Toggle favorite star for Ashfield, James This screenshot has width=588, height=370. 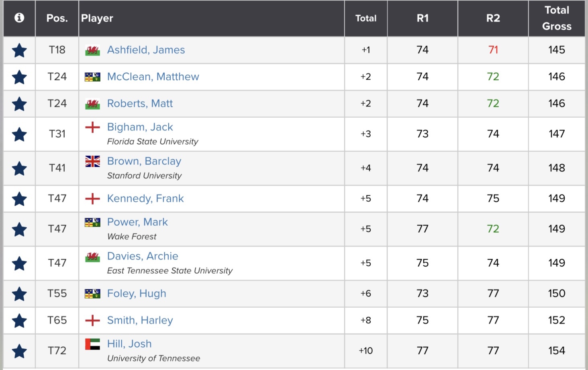click(19, 51)
